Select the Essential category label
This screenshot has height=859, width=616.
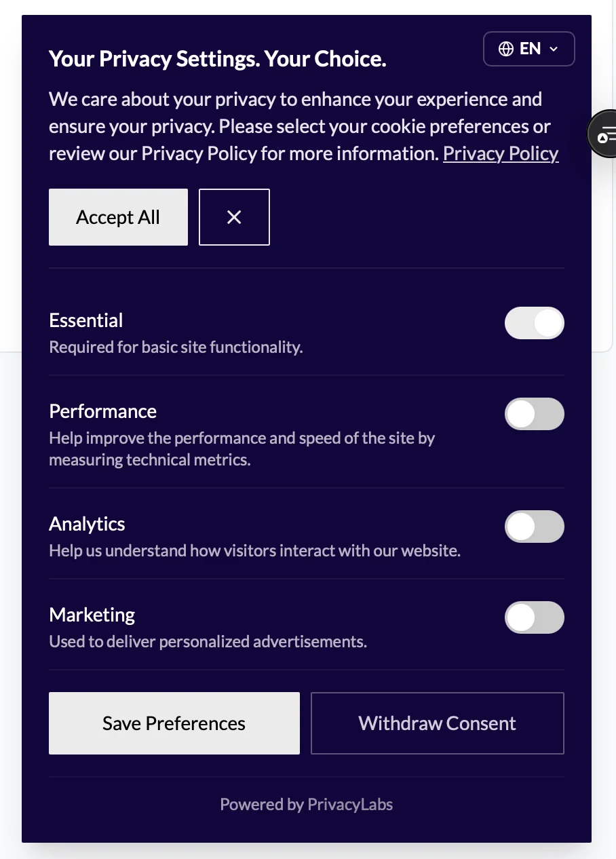[86, 320]
